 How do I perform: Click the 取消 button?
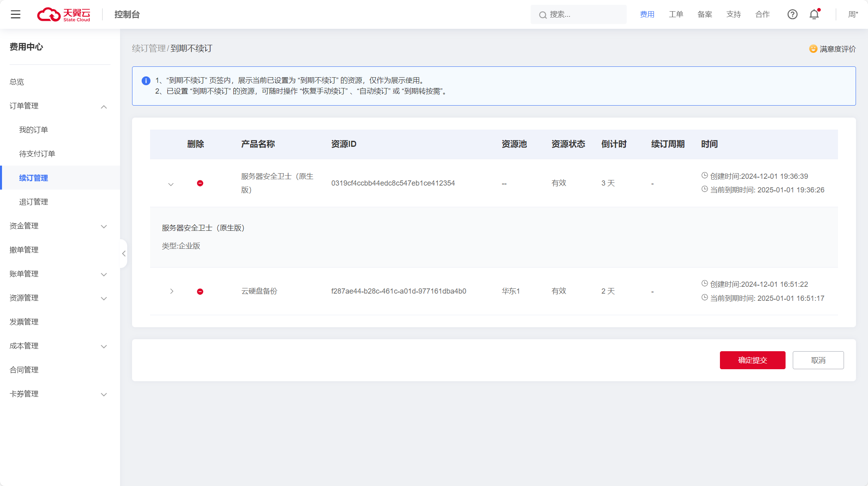click(818, 360)
